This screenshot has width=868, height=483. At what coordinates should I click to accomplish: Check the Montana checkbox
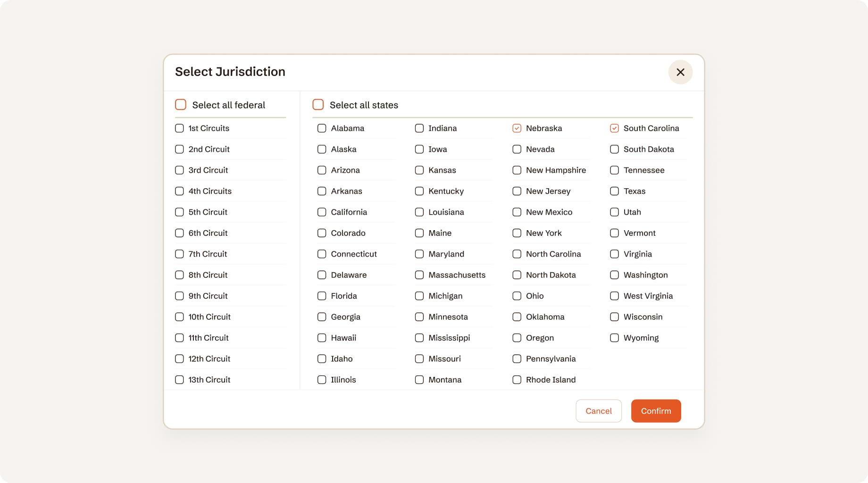[419, 380]
